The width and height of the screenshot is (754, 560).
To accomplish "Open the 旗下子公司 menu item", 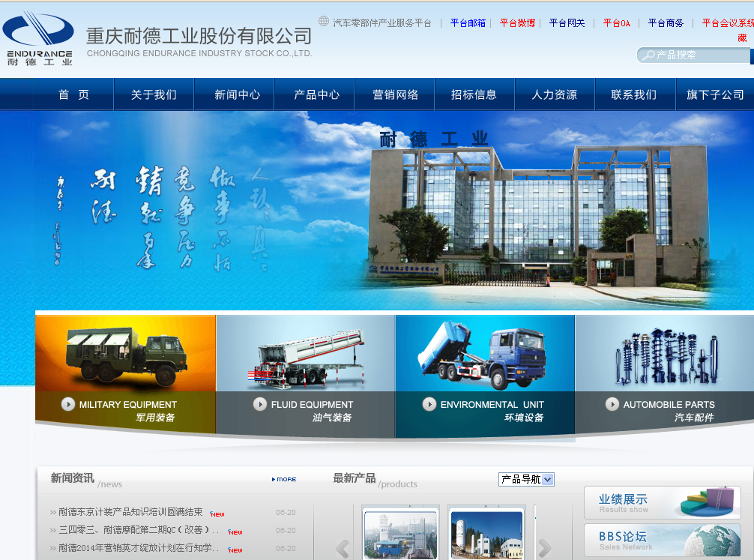I will 715,94.
